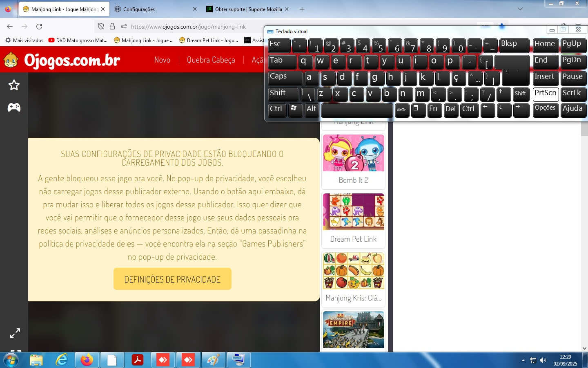Toggle the Caps key on the virtual keyboard
Screen dimensions: 588x368
coord(285,78)
